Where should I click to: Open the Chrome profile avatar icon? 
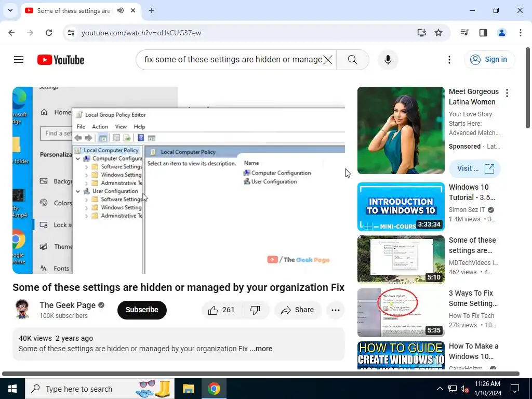[502, 33]
